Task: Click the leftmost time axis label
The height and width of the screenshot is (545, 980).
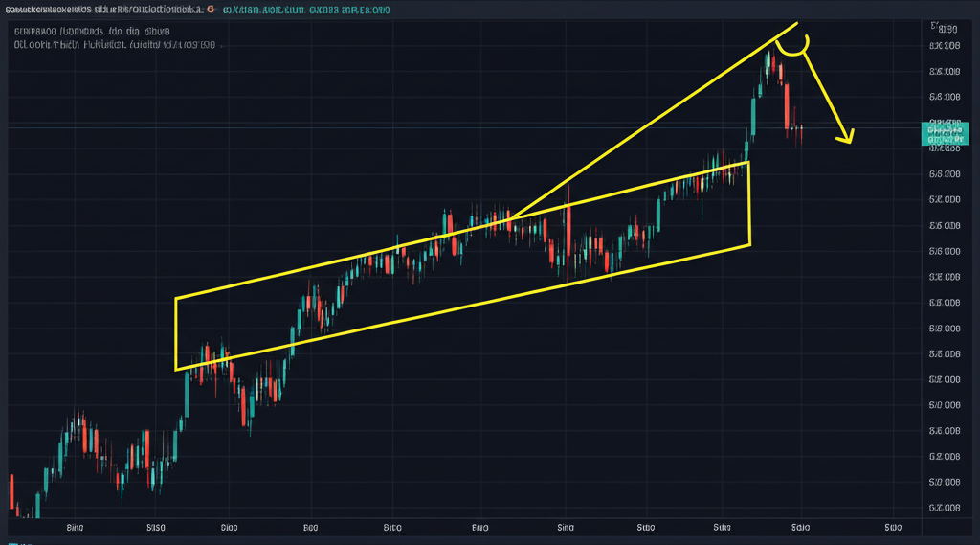Action: tap(74, 527)
